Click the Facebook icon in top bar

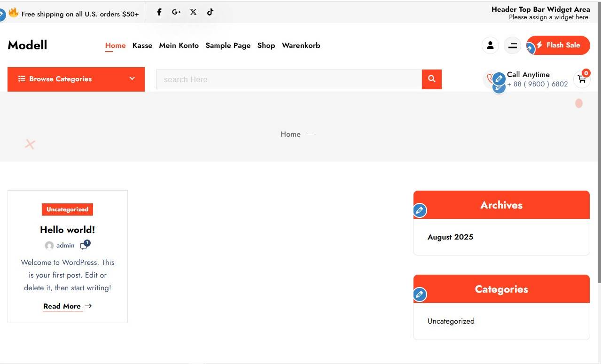tap(159, 12)
